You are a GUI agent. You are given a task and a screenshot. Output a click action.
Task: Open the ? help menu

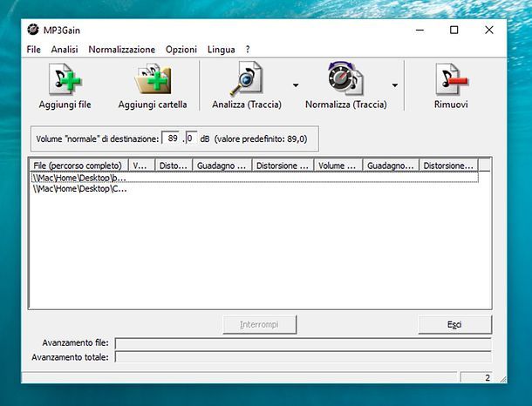coord(248,50)
